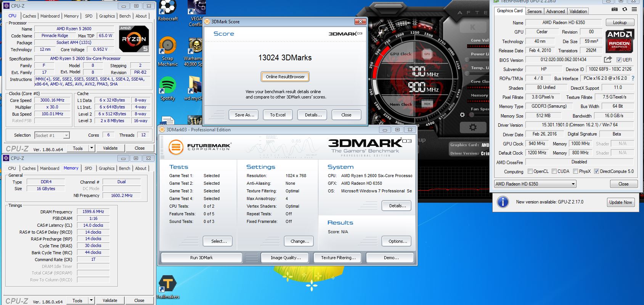Export score with To Excel button

[x=278, y=115]
